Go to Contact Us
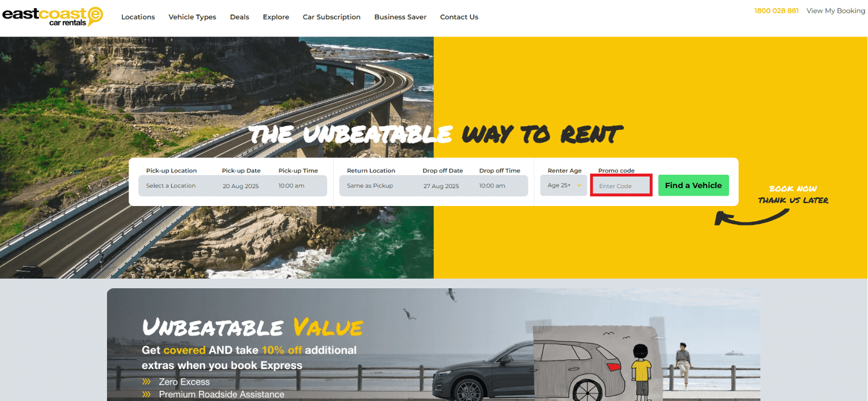 click(x=459, y=17)
